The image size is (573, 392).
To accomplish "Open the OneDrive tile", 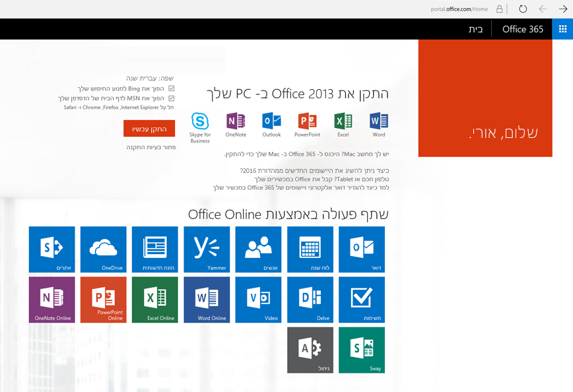I will pyautogui.click(x=104, y=249).
